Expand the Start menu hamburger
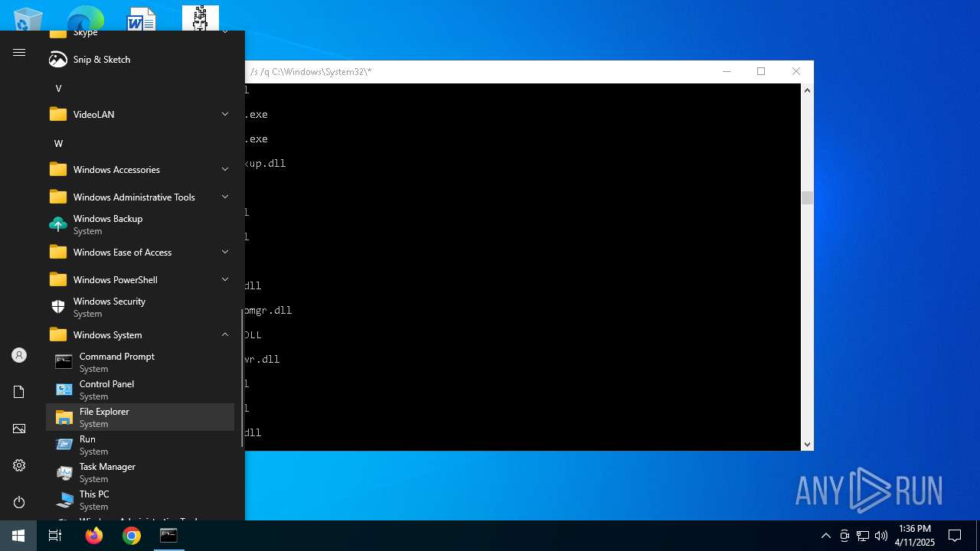 (x=19, y=53)
